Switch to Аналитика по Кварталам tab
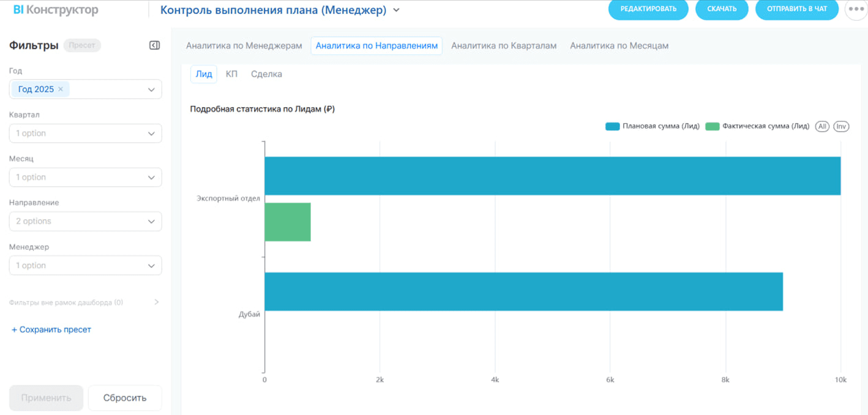Image resolution: width=868 pixels, height=415 pixels. click(503, 46)
